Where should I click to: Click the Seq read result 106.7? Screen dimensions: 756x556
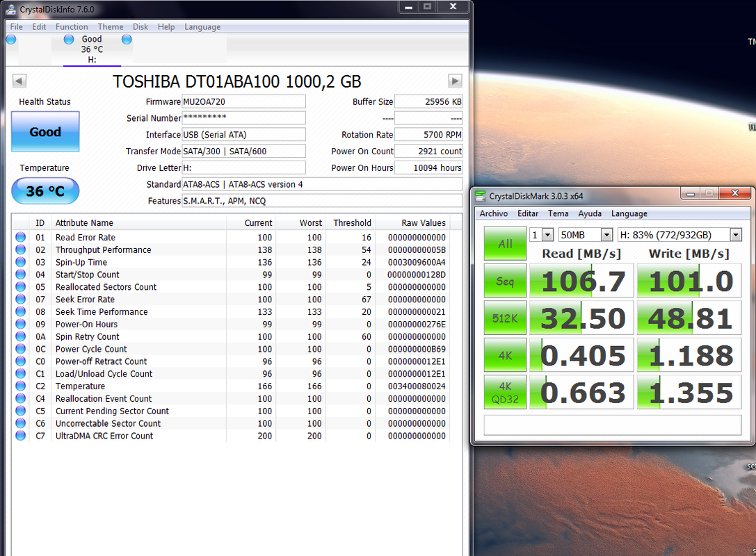(x=581, y=281)
